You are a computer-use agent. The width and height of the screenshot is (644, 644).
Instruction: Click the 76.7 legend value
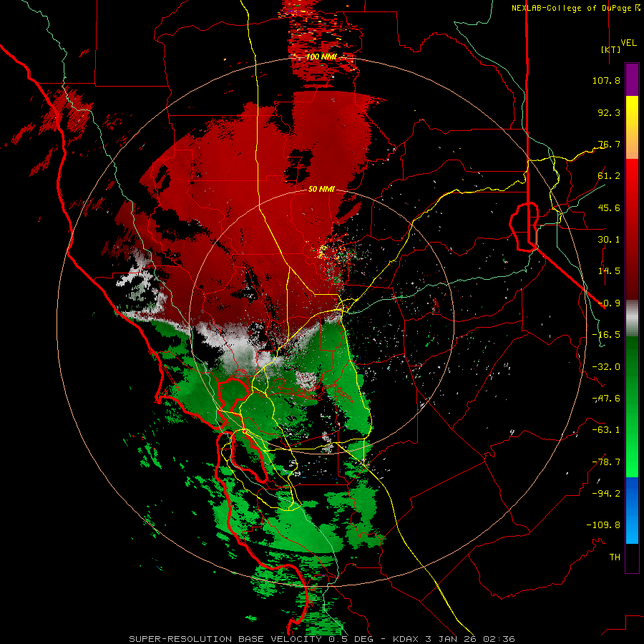click(609, 144)
